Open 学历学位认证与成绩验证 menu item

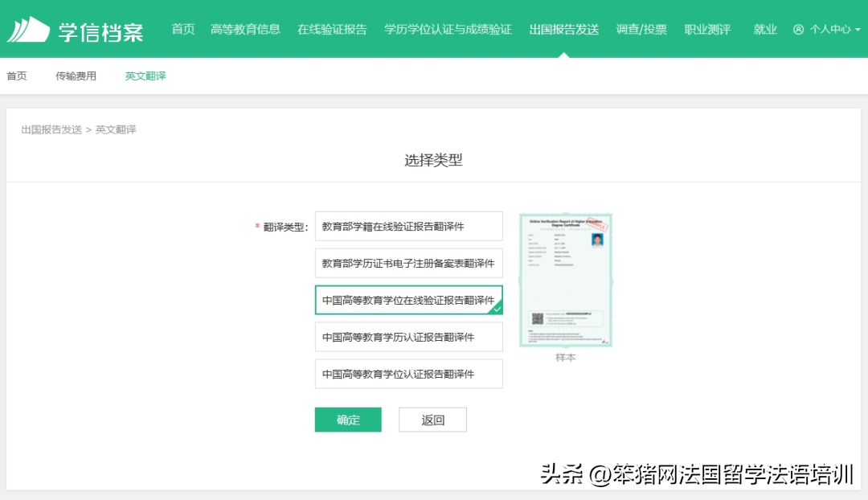[x=448, y=30]
